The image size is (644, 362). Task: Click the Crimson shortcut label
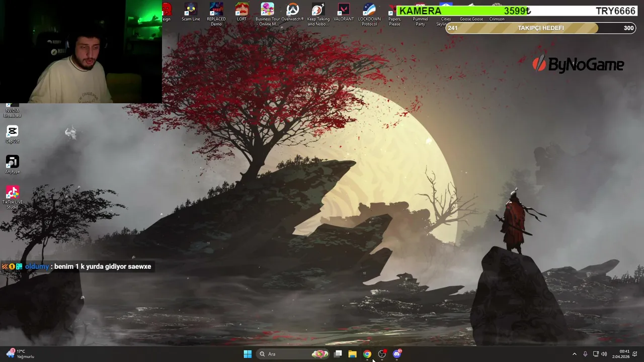click(497, 19)
